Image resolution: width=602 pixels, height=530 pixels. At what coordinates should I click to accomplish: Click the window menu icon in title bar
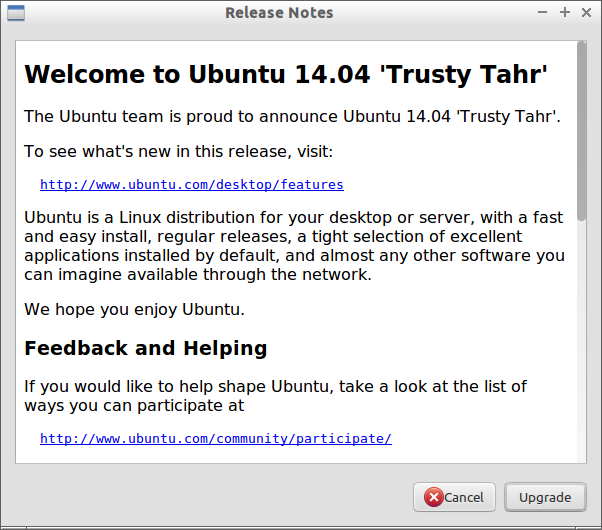[x=16, y=13]
